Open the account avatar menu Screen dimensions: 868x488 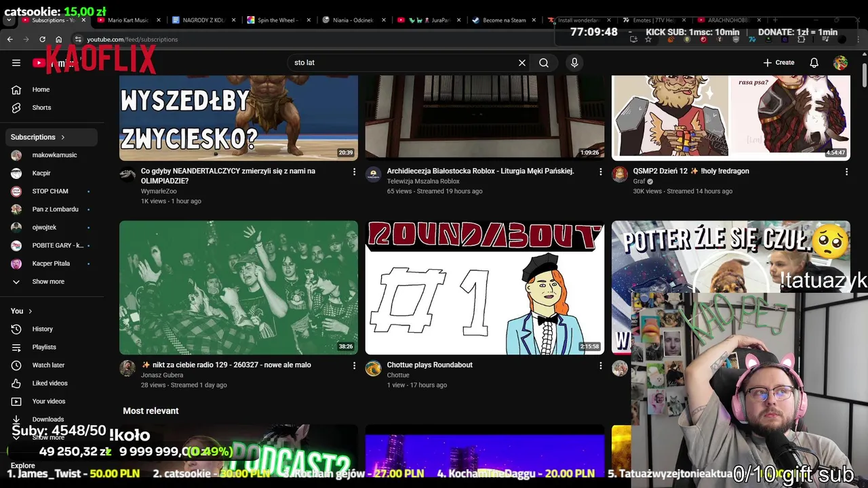click(x=840, y=62)
